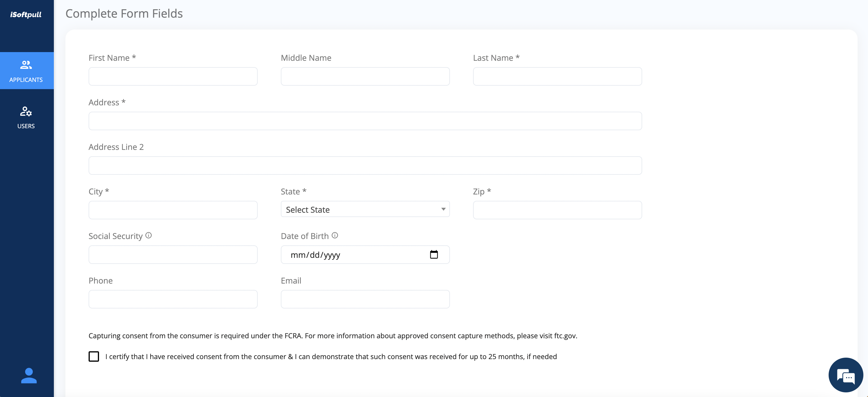The width and height of the screenshot is (868, 397).
Task: Click inside the Zip field
Action: 557,210
